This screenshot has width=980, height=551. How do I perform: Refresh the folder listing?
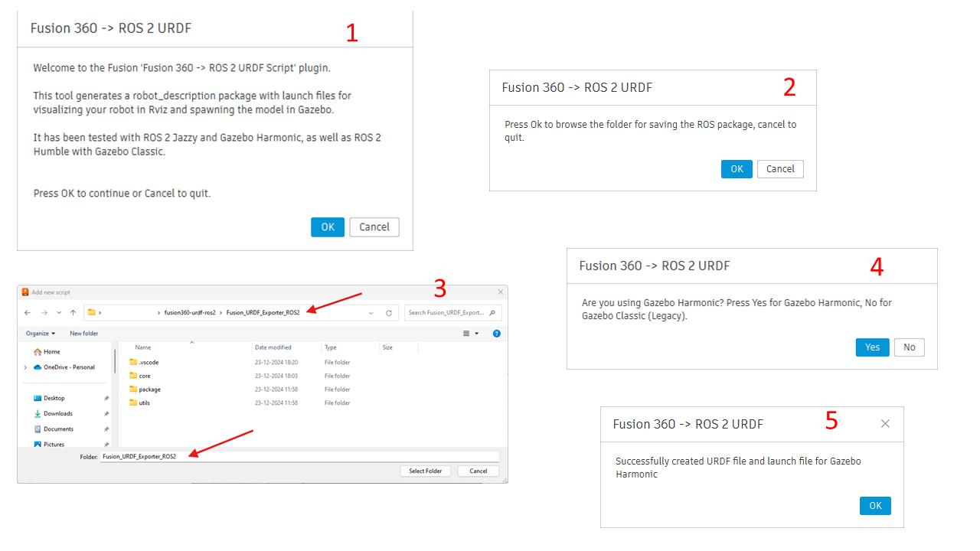click(389, 313)
